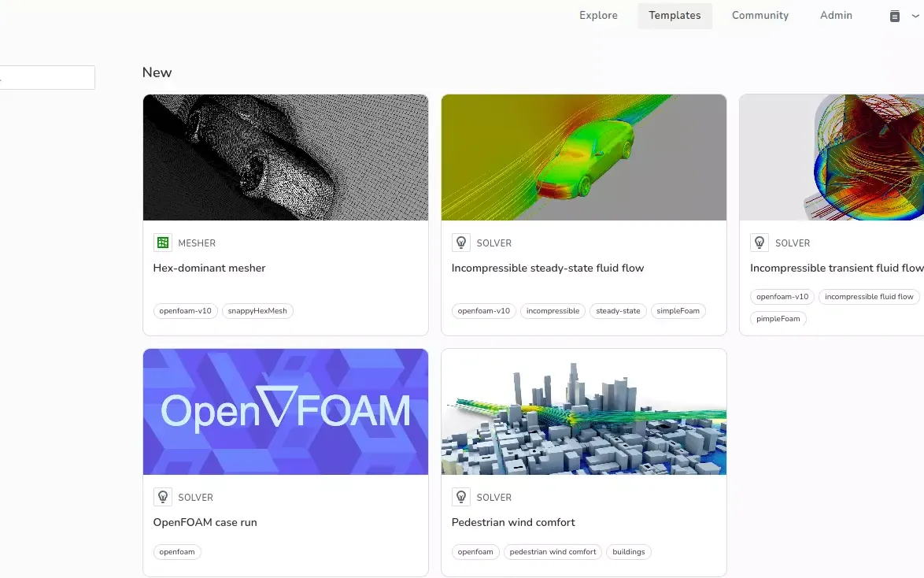
Task: Click the account icon in top right corner
Action: [894, 16]
